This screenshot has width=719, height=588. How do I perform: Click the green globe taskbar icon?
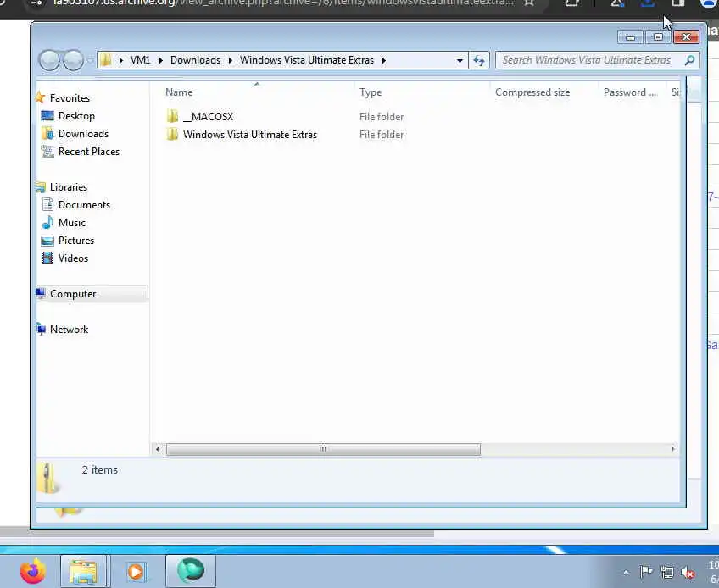tap(190, 571)
